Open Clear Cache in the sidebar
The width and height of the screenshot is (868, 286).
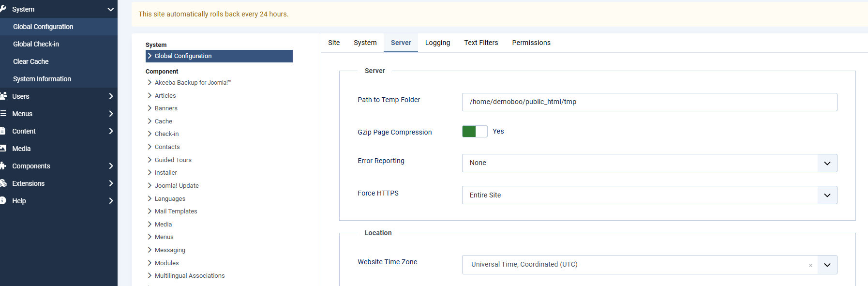tap(31, 61)
